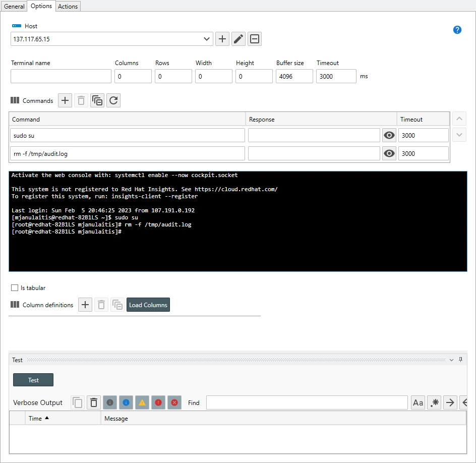Open the Actions tab
Screen dimensions: 476x463
[68, 6]
